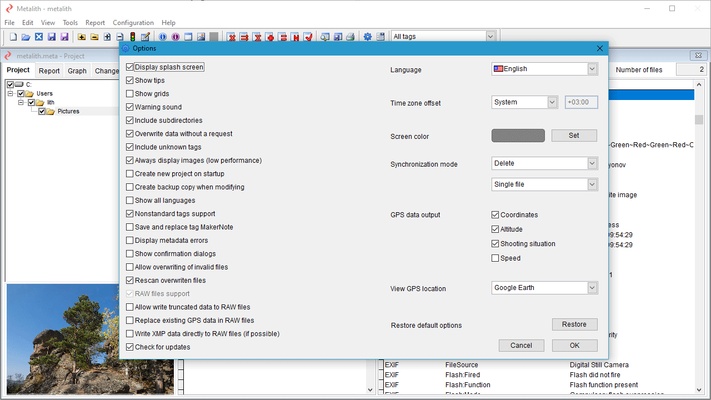Click the Restore default options button

575,325
